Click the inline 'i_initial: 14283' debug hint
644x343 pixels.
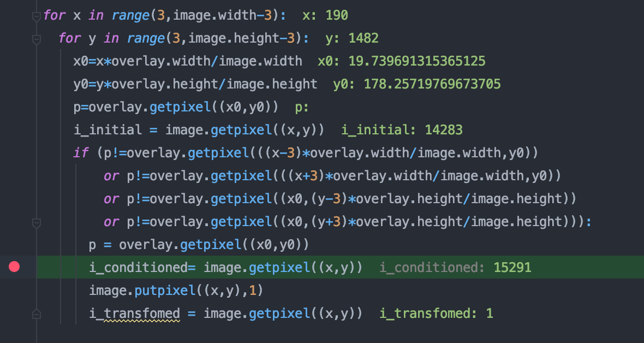pyautogui.click(x=402, y=130)
